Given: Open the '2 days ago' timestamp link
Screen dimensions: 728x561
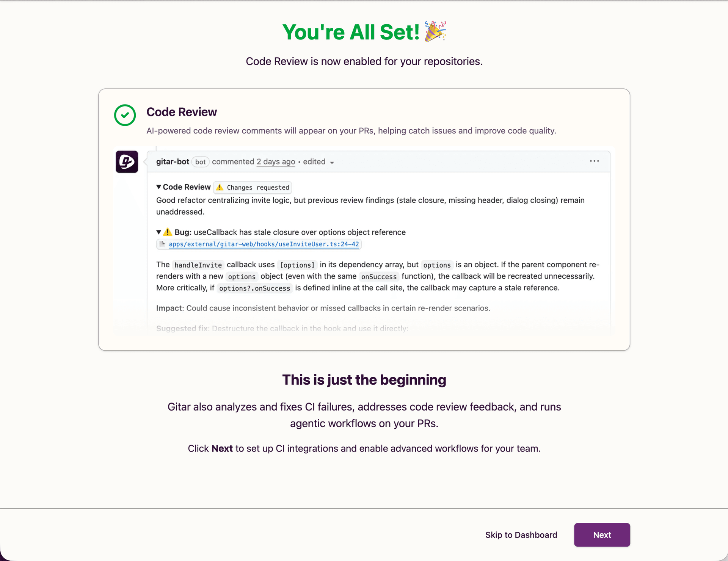Looking at the screenshot, I should 276,161.
